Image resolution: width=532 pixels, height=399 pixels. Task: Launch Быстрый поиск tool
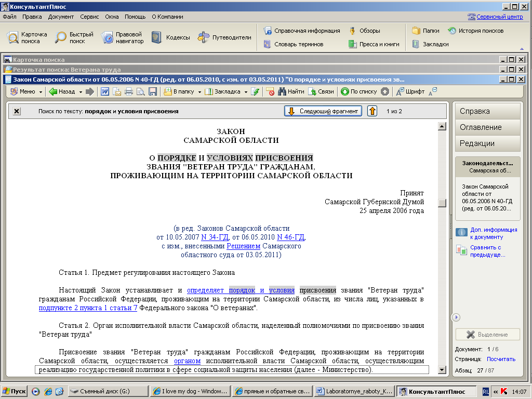tap(74, 37)
